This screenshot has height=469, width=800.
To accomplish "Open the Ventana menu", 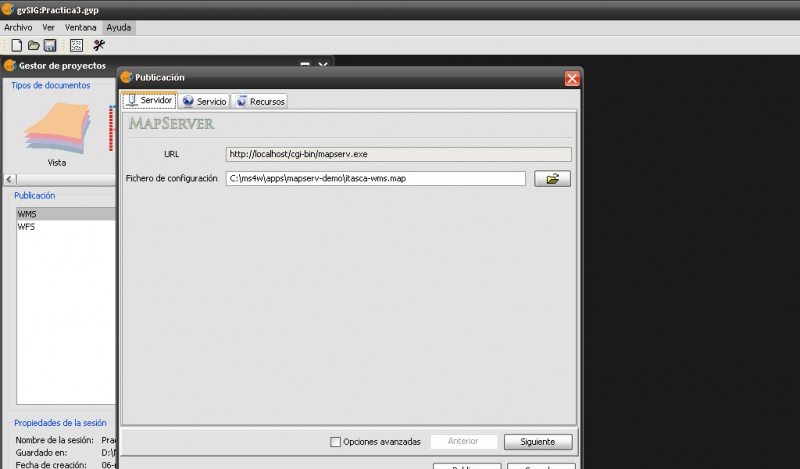I will coord(81,27).
